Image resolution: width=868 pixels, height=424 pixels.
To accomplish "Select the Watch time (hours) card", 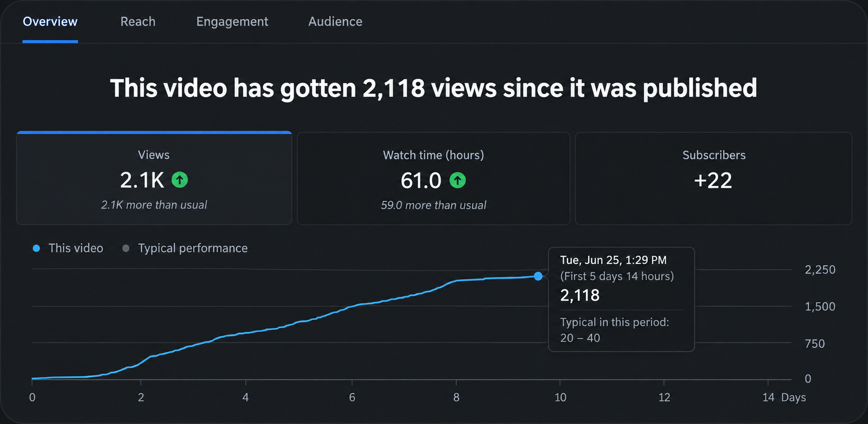I will [433, 178].
